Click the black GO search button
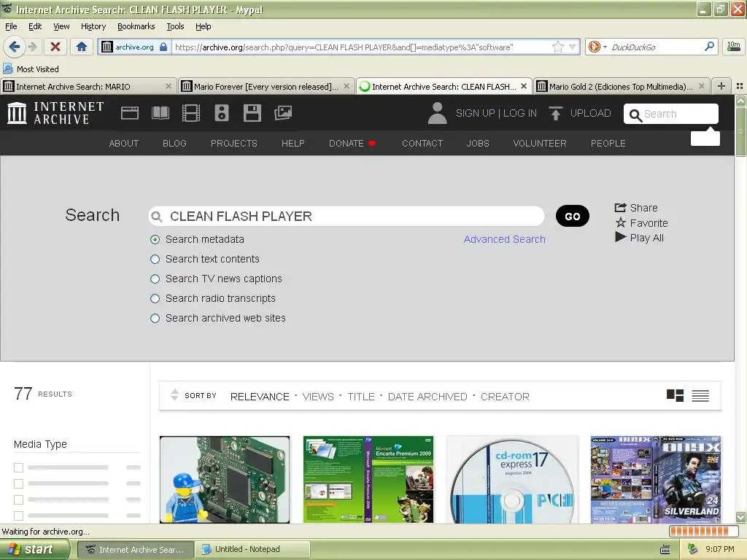747x560 pixels. pos(572,216)
